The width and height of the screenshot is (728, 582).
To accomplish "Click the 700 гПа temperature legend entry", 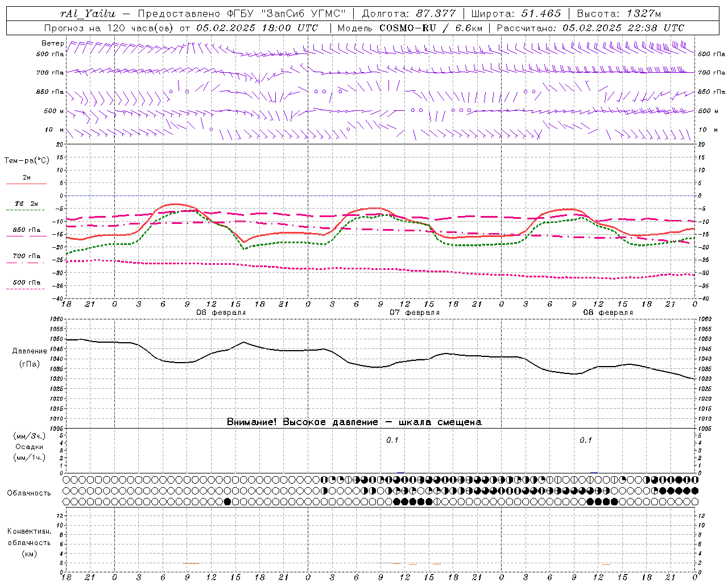I will point(27,256).
